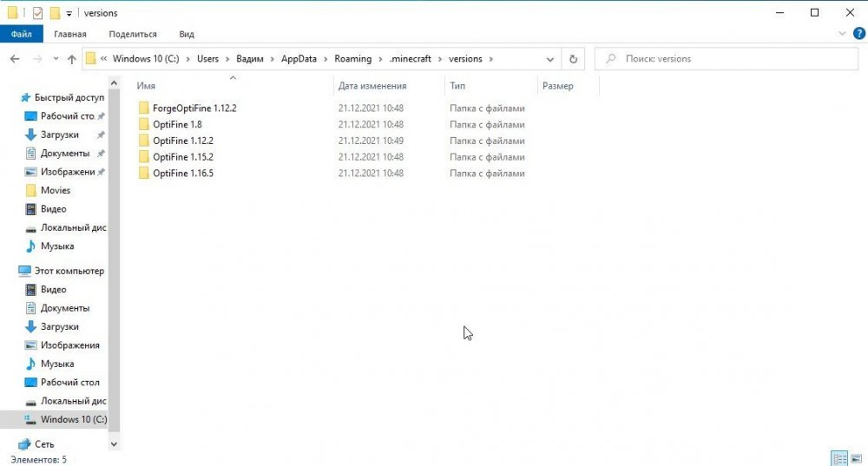Open Документы under Этот компьютер
The width and height of the screenshot is (868, 466).
click(65, 308)
